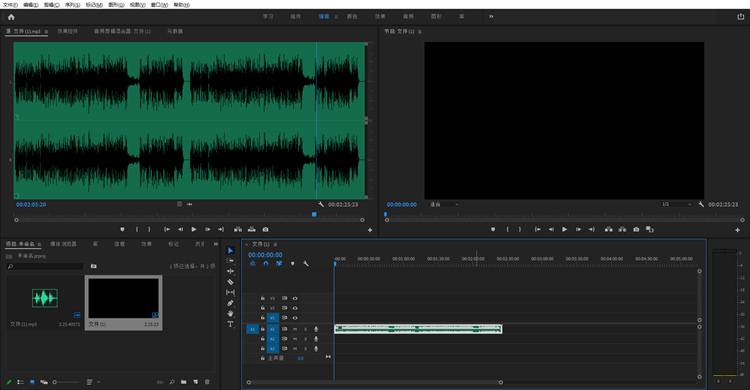Open the 序列 (Sequence) menu
Viewport: 750px width, 390px height.
click(72, 5)
